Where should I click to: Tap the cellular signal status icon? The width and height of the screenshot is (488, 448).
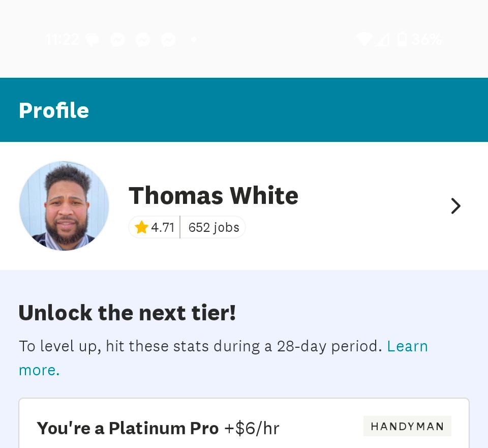click(x=382, y=40)
